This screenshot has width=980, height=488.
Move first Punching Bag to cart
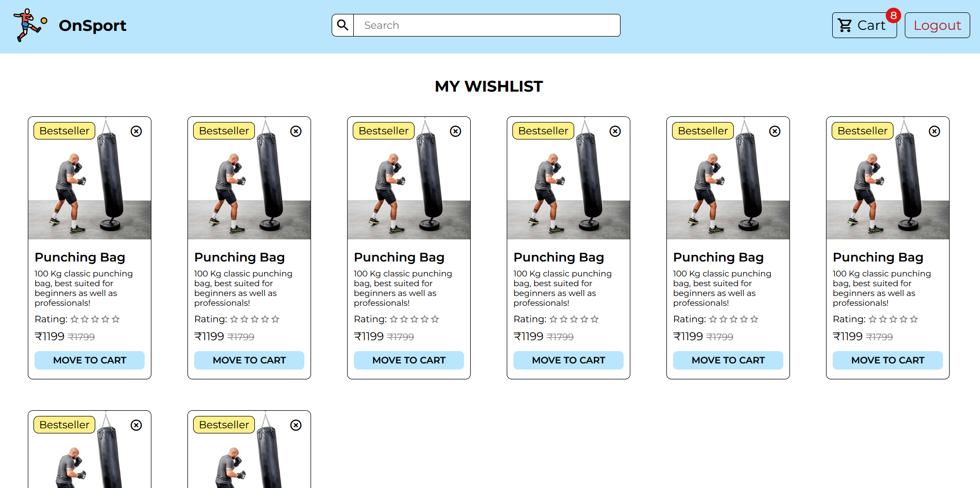tap(90, 360)
